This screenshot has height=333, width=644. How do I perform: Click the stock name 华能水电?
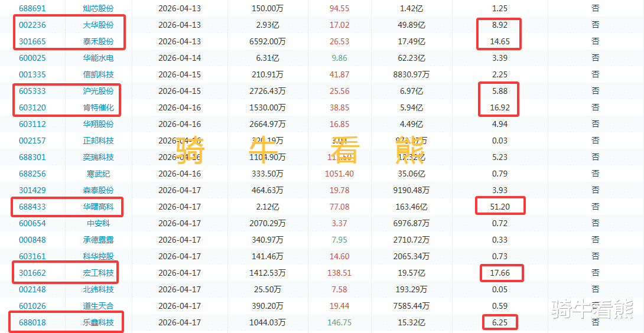tap(98, 58)
